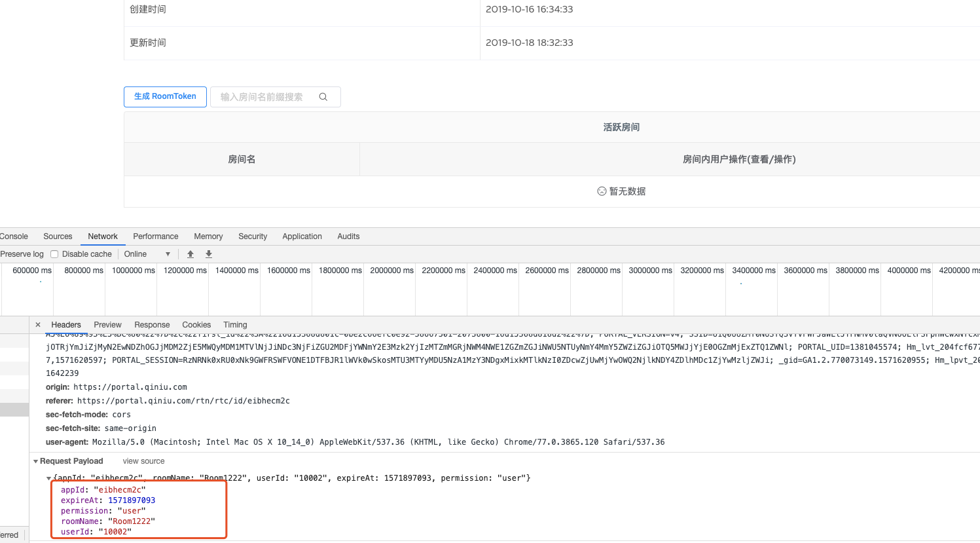The image size is (980, 543).
Task: Click the user-agent header line
Action: 355,442
